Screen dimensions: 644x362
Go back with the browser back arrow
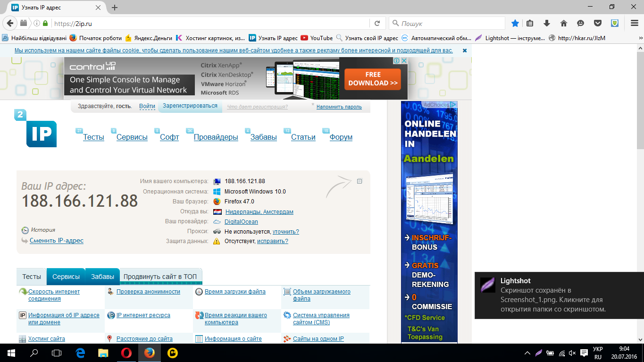coord(10,23)
